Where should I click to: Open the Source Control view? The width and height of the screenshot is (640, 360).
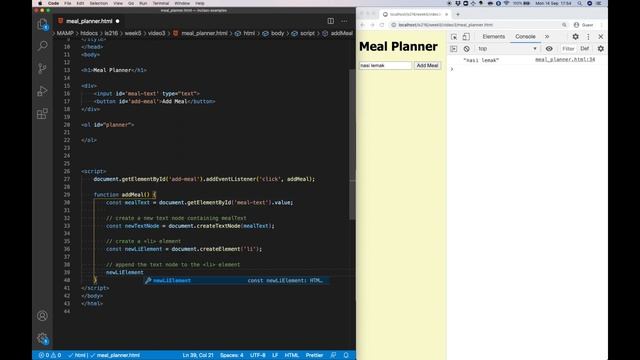pyautogui.click(x=42, y=68)
